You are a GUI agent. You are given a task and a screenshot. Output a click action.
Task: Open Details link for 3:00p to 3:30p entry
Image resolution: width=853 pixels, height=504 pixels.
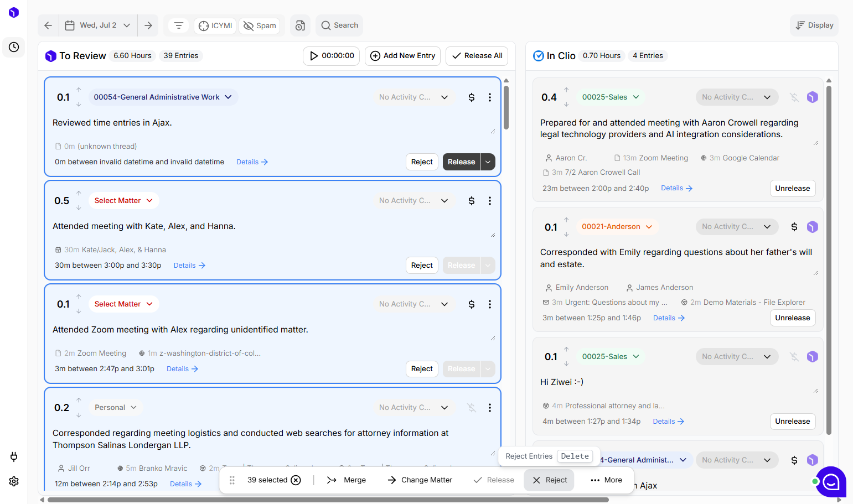pyautogui.click(x=189, y=266)
